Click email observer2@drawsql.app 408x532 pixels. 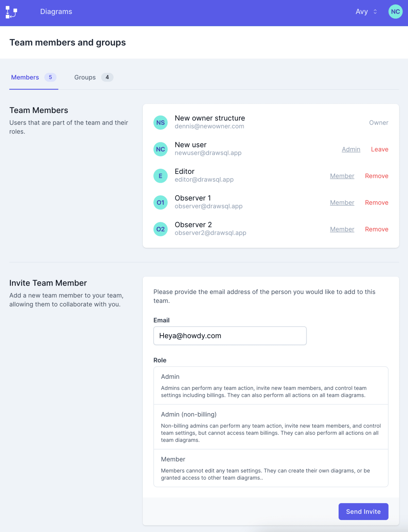point(210,233)
